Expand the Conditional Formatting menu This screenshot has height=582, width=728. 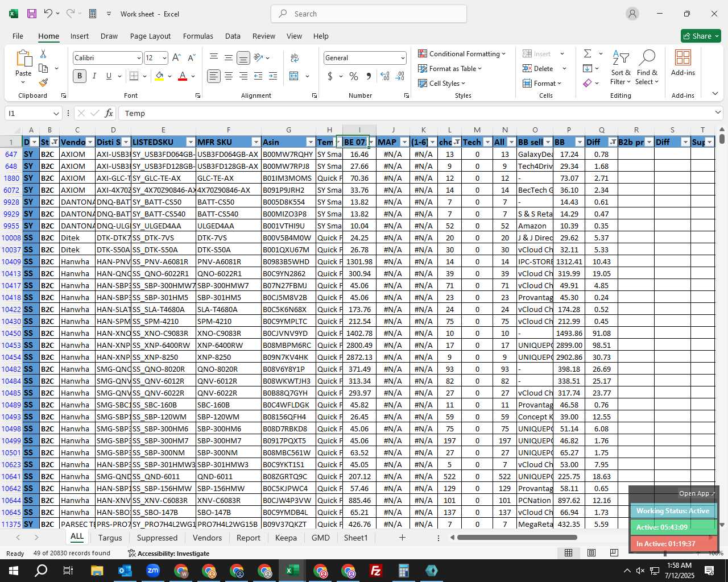tap(462, 53)
